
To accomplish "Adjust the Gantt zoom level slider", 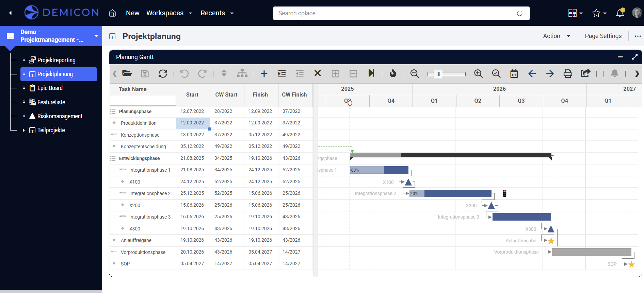I will pos(438,74).
